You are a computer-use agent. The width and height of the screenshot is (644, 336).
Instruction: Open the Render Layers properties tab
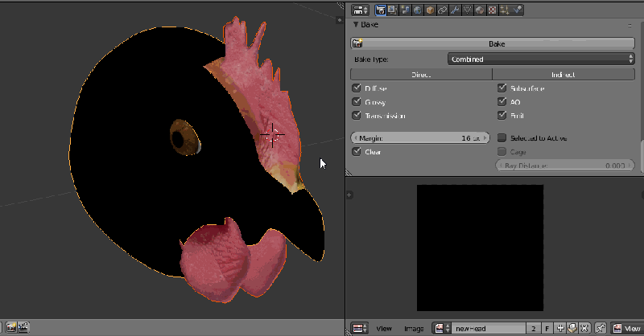[x=392, y=10]
